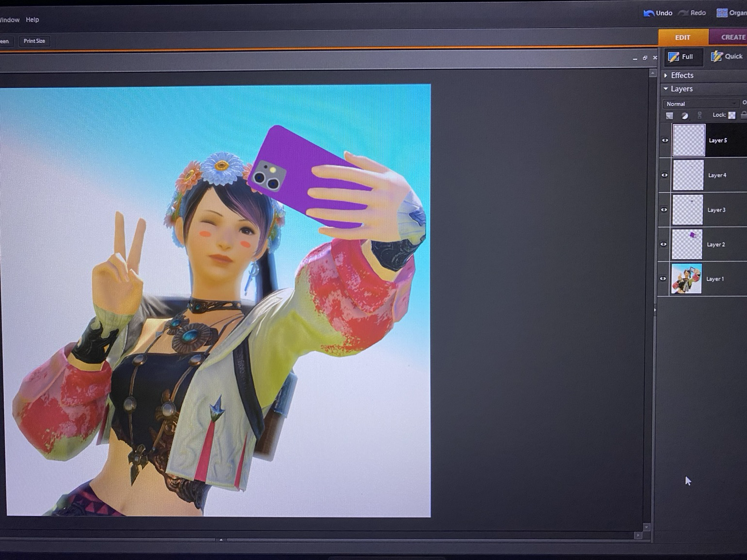Click the Organizer icon in top bar
Image resolution: width=747 pixels, height=560 pixels.
pos(722,13)
